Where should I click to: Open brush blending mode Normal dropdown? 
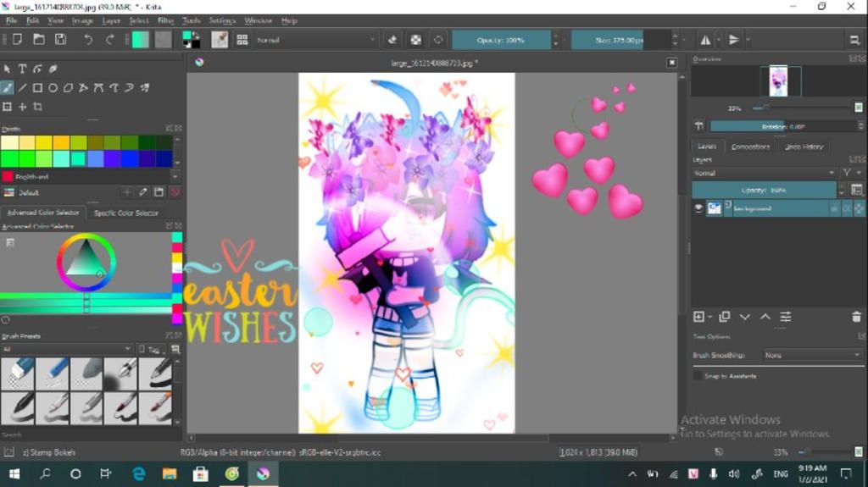pos(315,40)
